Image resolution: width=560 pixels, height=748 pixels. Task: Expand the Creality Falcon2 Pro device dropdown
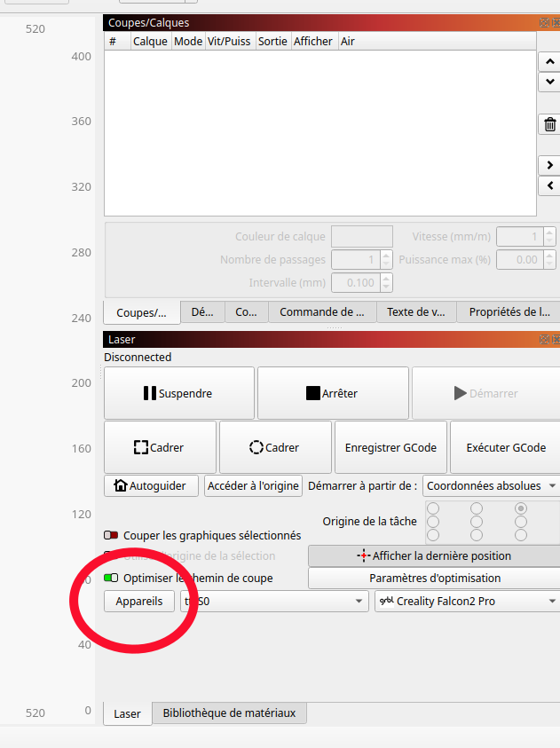(467, 602)
